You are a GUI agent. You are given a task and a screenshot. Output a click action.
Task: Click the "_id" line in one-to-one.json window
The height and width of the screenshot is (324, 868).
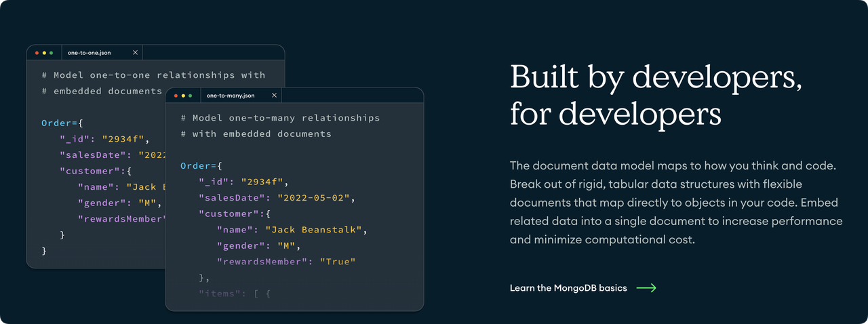tap(105, 139)
